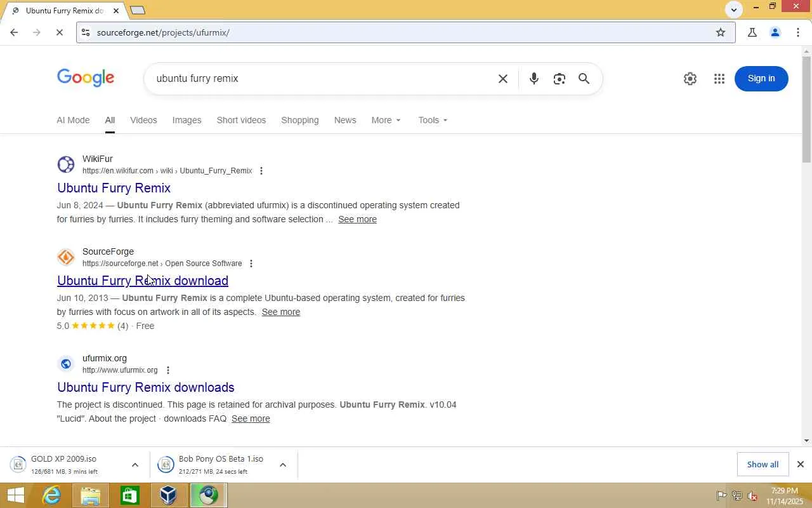Open the SourceForge result options menu
The height and width of the screenshot is (508, 812).
pyautogui.click(x=251, y=264)
